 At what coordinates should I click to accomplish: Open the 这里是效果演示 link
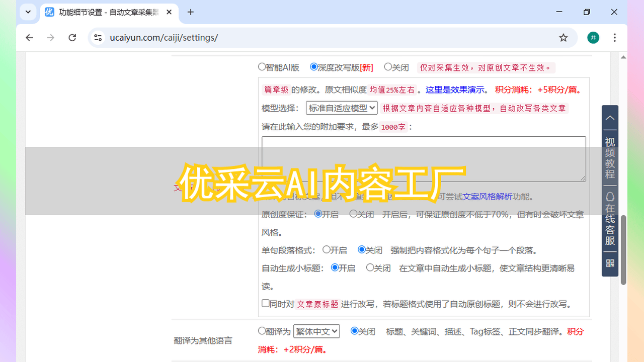(x=456, y=89)
